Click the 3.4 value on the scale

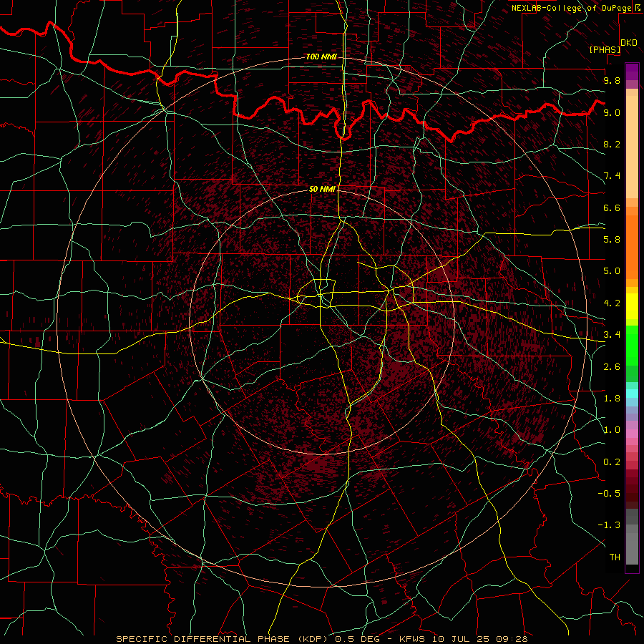click(612, 335)
